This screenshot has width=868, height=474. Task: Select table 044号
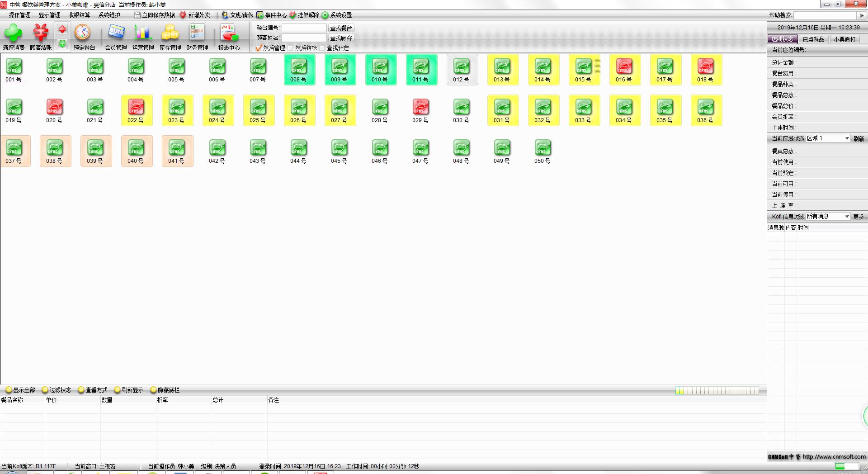click(x=299, y=151)
